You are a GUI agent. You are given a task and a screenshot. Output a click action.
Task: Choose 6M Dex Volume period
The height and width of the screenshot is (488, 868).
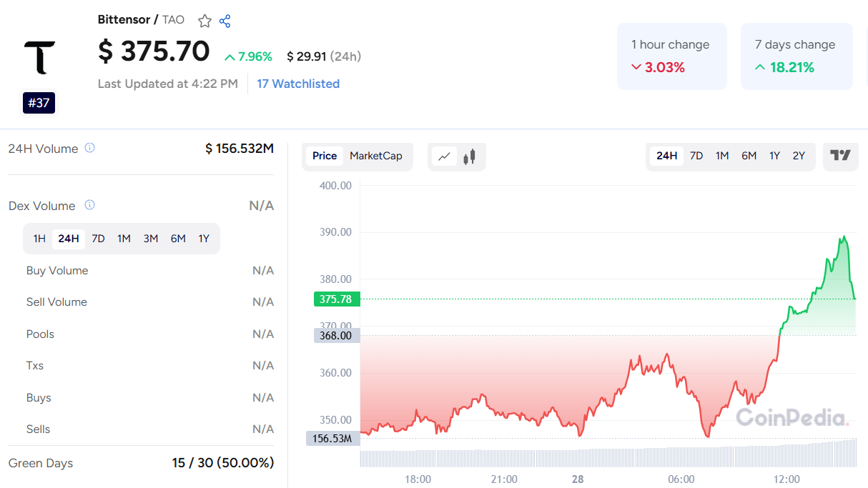178,239
